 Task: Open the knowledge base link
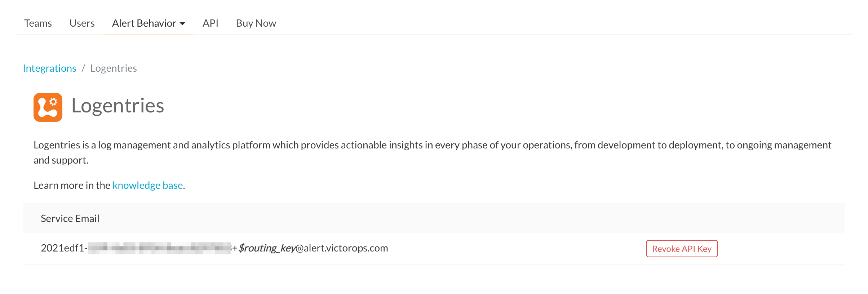pos(147,185)
